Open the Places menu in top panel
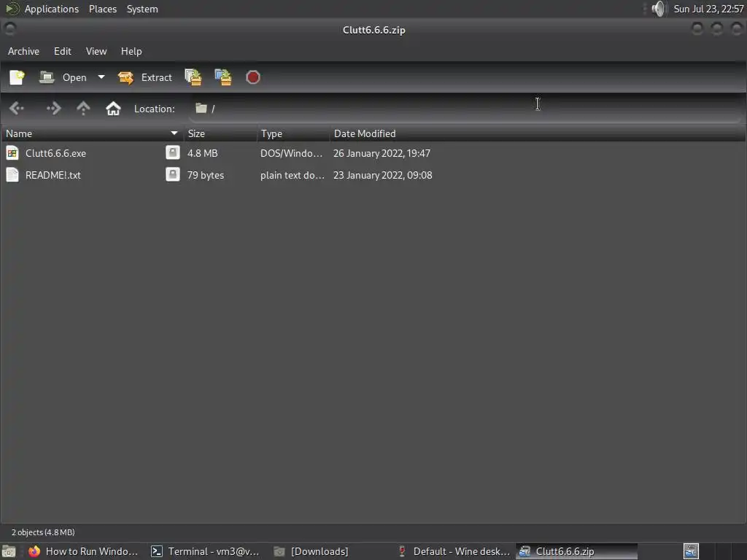 pyautogui.click(x=103, y=9)
